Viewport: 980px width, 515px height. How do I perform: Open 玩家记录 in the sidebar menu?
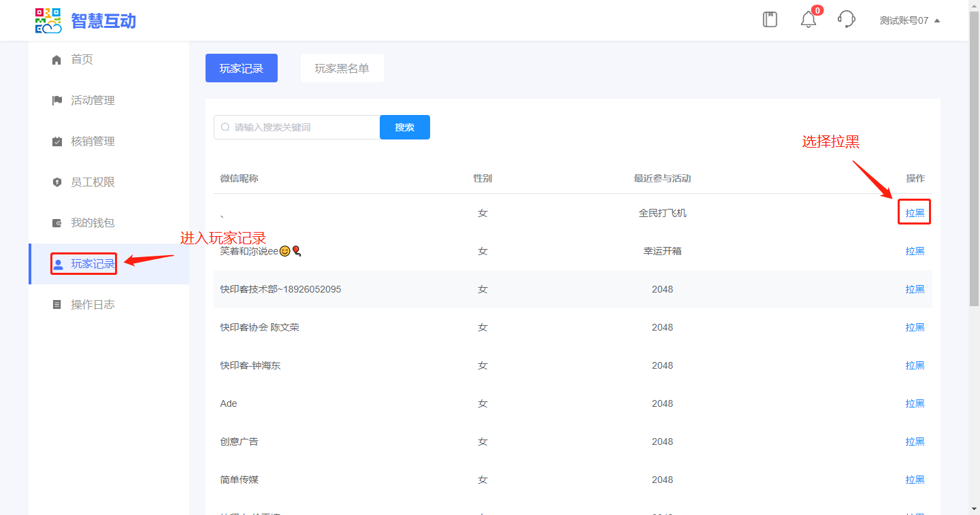(93, 264)
